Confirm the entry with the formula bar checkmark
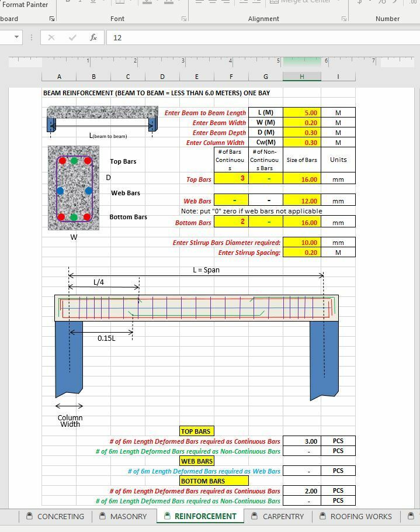420x532 pixels. 72,37
